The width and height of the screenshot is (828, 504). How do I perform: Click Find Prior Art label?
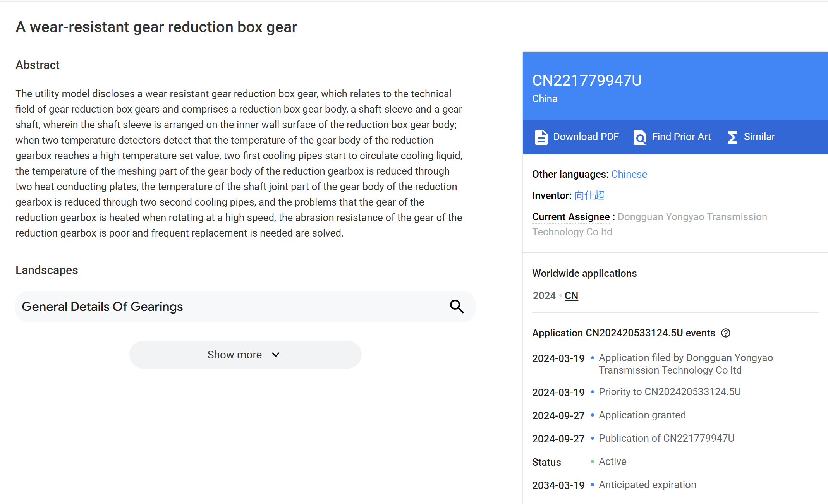click(x=681, y=137)
